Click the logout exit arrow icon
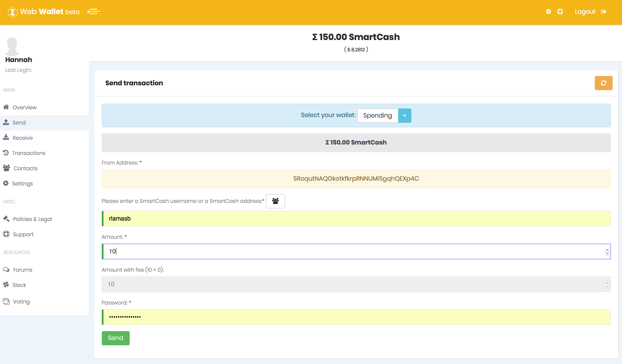 (603, 12)
